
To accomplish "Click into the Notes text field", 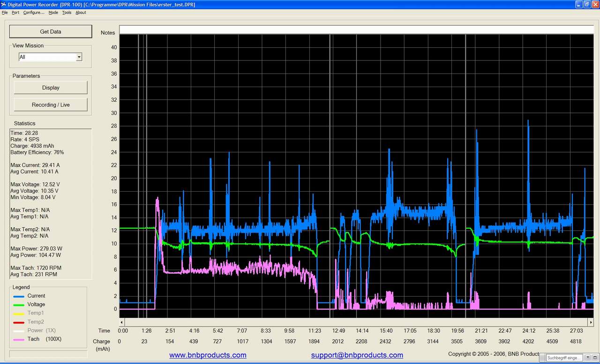I will 356,30.
